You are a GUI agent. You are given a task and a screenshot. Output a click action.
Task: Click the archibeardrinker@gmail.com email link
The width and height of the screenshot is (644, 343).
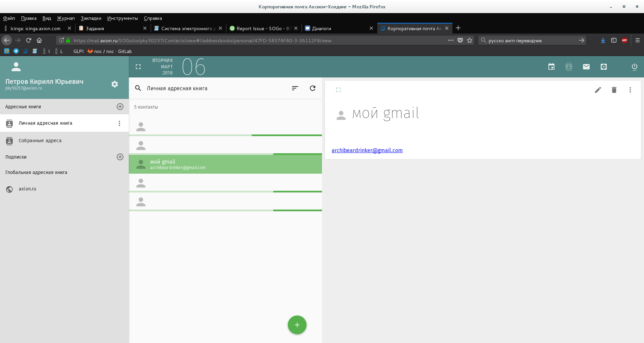tap(367, 150)
